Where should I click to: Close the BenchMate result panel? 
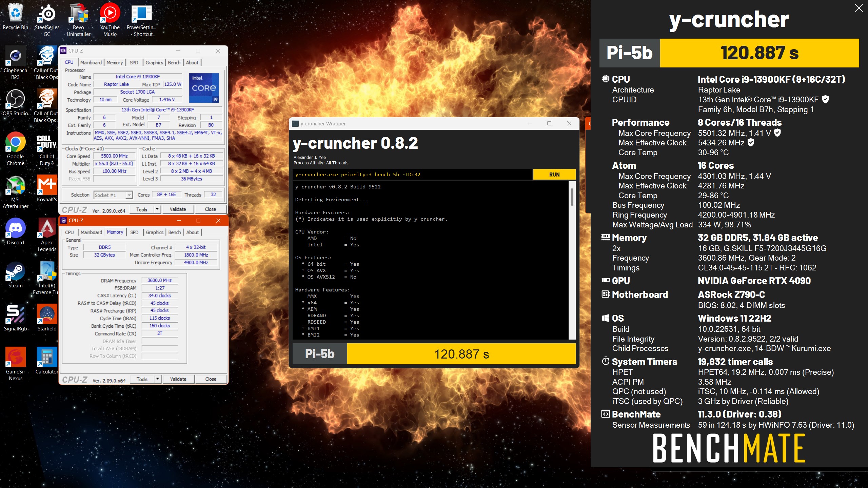[859, 8]
